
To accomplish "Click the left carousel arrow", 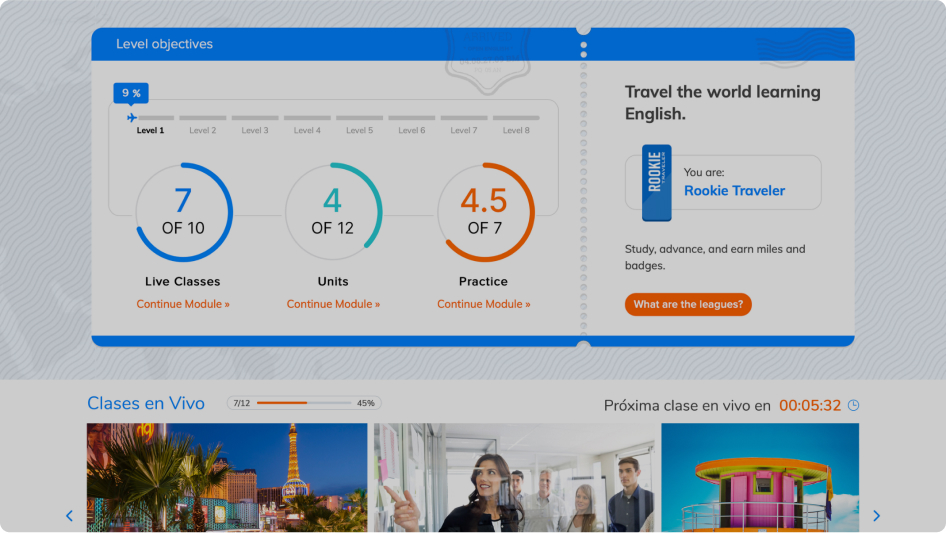I will pos(69,516).
